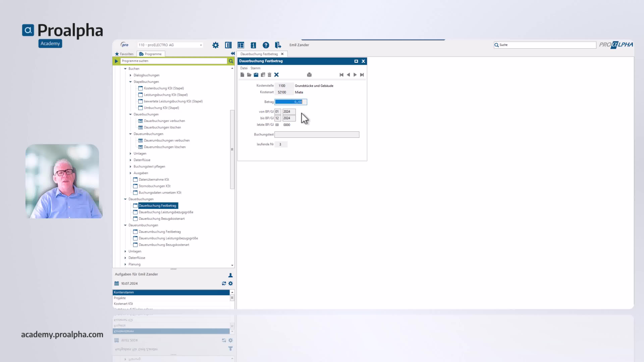Collapse the Stapelbuchungen tree node
The image size is (644, 362).
coord(130,82)
